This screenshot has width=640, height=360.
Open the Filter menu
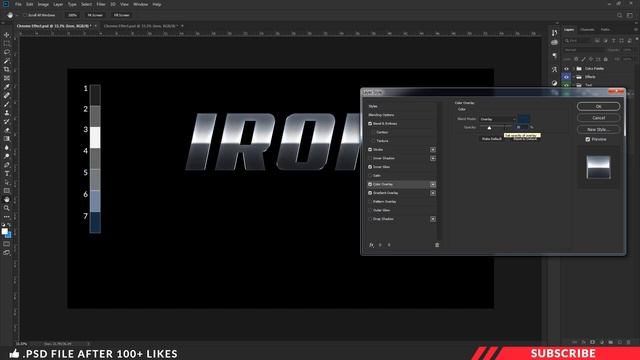pos(101,4)
